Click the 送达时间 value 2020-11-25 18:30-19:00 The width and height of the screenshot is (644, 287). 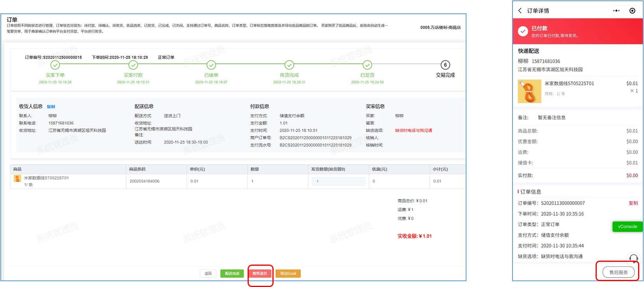(186, 143)
